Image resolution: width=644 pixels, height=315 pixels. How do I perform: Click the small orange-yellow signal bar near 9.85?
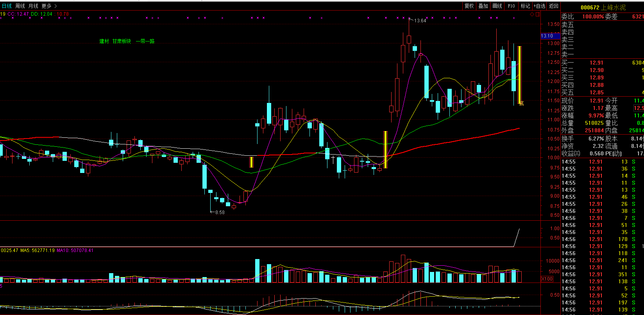tap(251, 162)
